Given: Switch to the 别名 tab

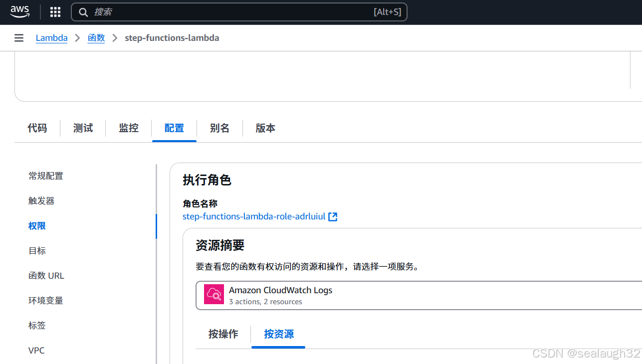Looking at the screenshot, I should [219, 128].
